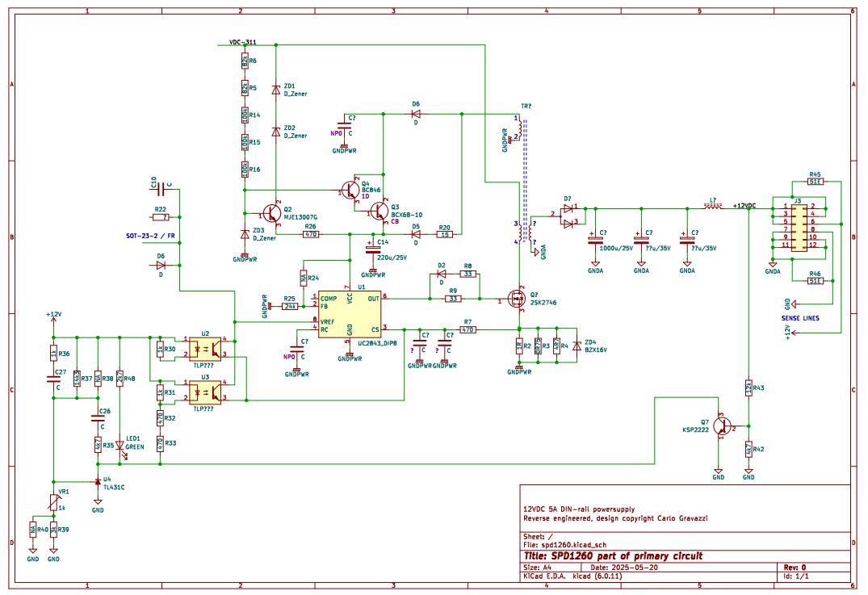This screenshot has width=868, height=595.
Task: Click the File: spd1260.kicad_sch text
Action: click(564, 545)
